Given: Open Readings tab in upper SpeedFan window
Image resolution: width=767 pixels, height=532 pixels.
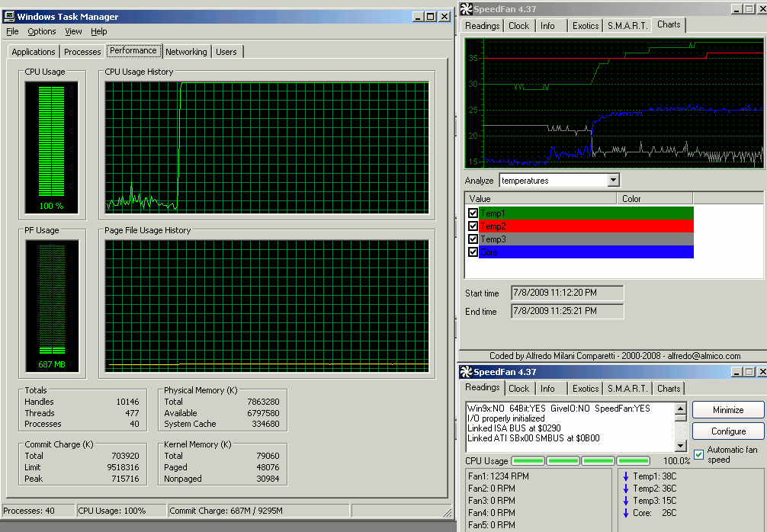Looking at the screenshot, I should pos(483,26).
